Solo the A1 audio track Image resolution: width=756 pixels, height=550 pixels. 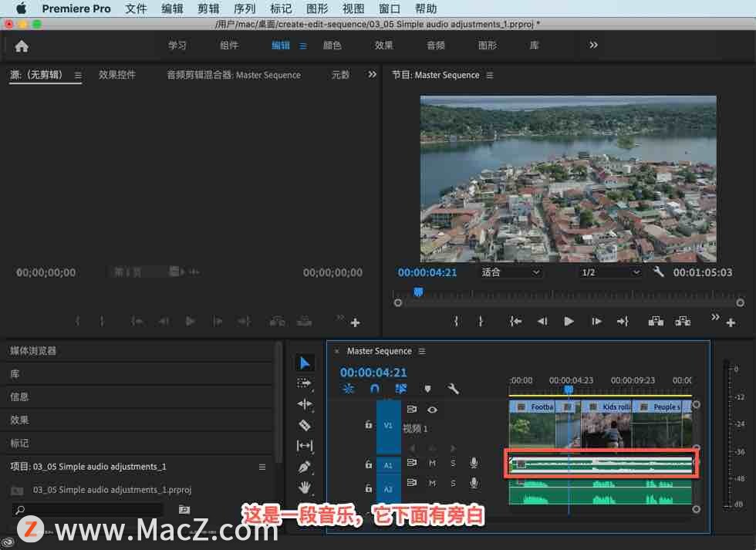coord(453,463)
